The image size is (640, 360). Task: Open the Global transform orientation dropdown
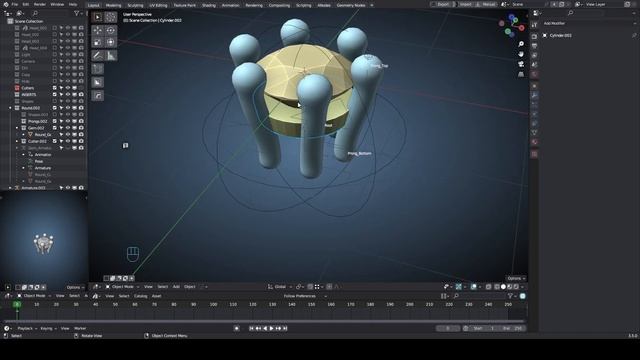coord(280,287)
